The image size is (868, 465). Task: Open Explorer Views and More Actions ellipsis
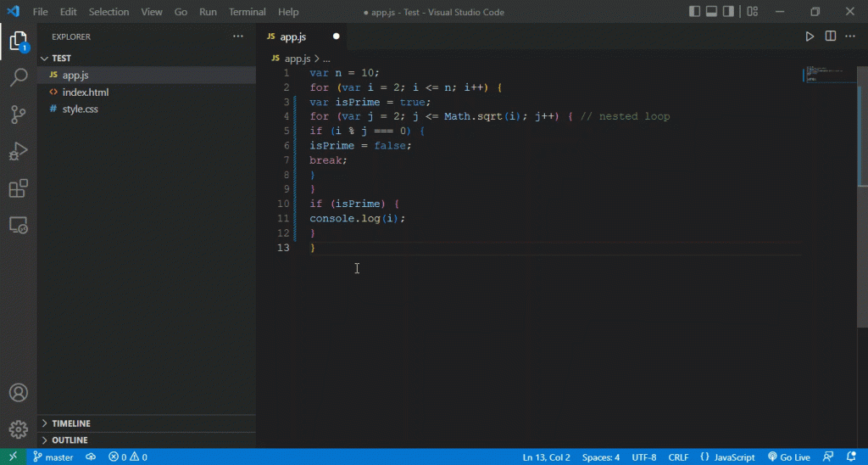(x=238, y=36)
